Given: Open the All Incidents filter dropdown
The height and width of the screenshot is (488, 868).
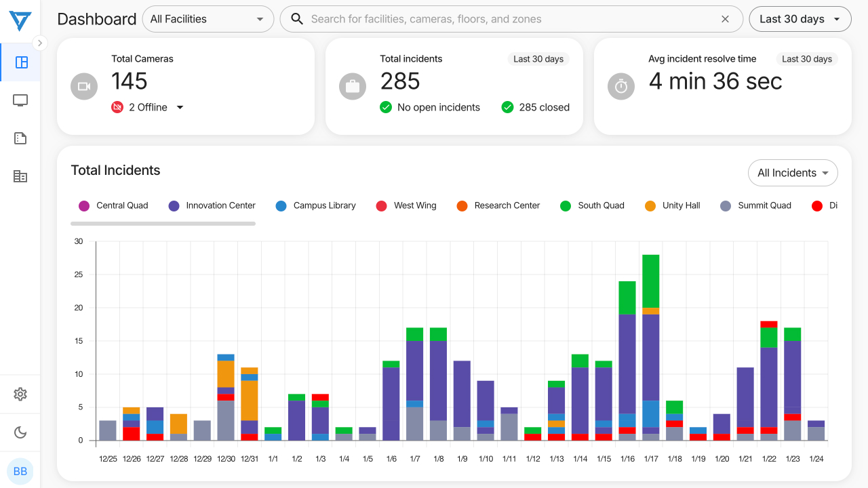Looking at the screenshot, I should click(792, 173).
